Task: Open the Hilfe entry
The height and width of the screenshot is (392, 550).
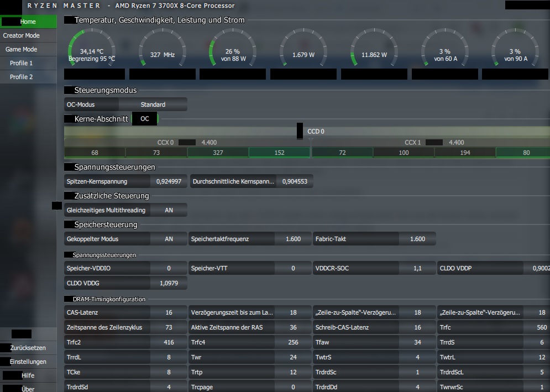Action: [x=28, y=375]
